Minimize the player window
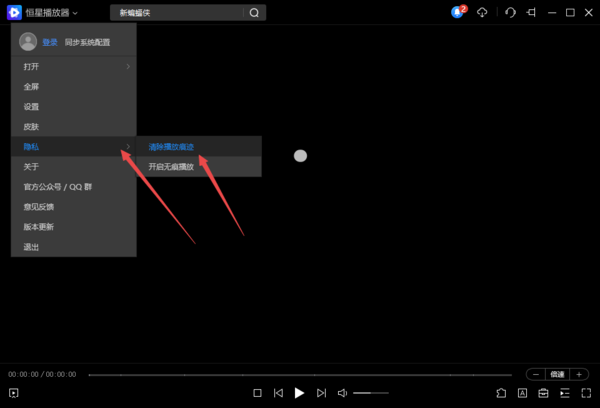This screenshot has width=600, height=408. point(552,13)
